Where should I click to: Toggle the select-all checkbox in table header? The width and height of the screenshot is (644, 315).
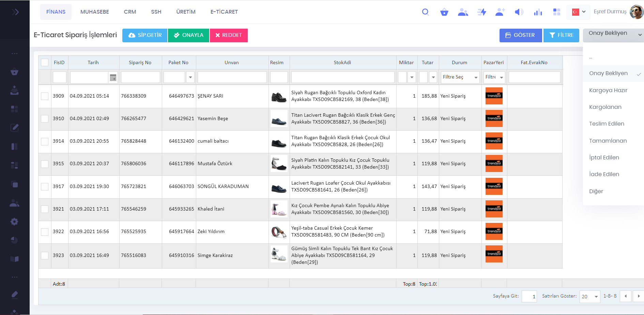tap(45, 62)
